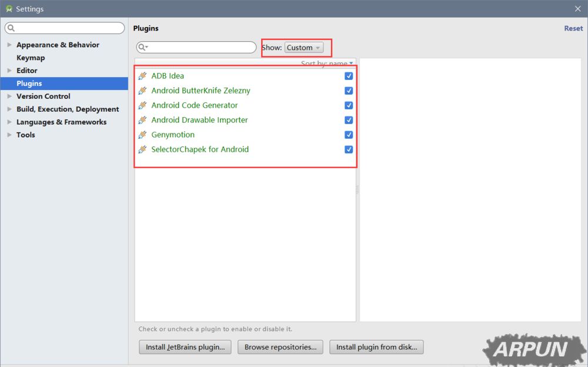
Task: Uncheck Android ButterKnife Zelezny plugin
Action: click(349, 91)
